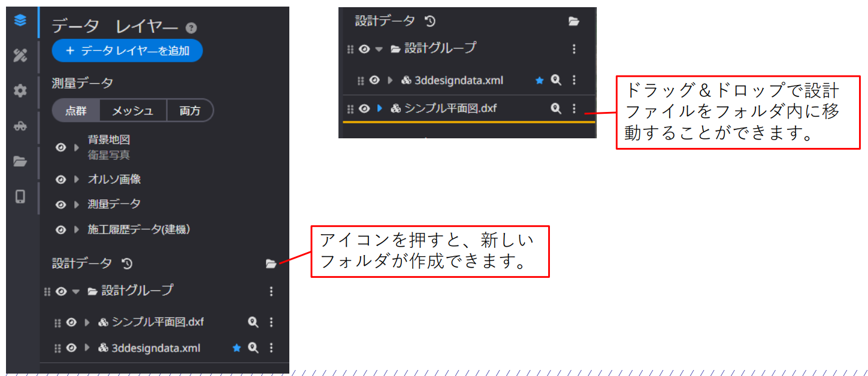Expand シンプル平面図.dxf in main panel
Viewport: 868px width, 376px height.
tap(87, 322)
